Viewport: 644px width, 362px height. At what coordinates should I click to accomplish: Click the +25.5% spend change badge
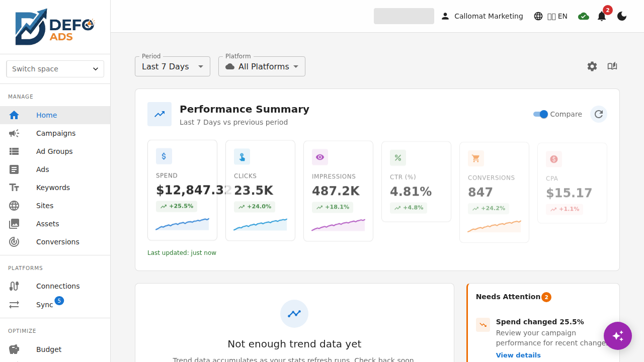177,206
